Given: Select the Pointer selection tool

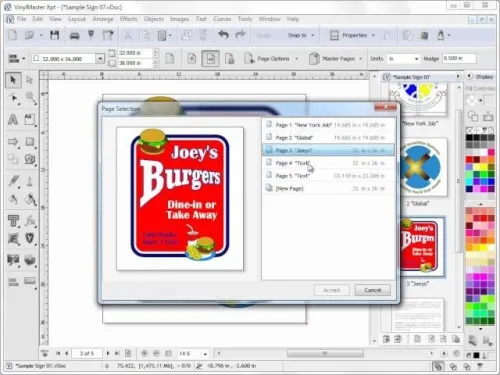Looking at the screenshot, I should pos(13,80).
